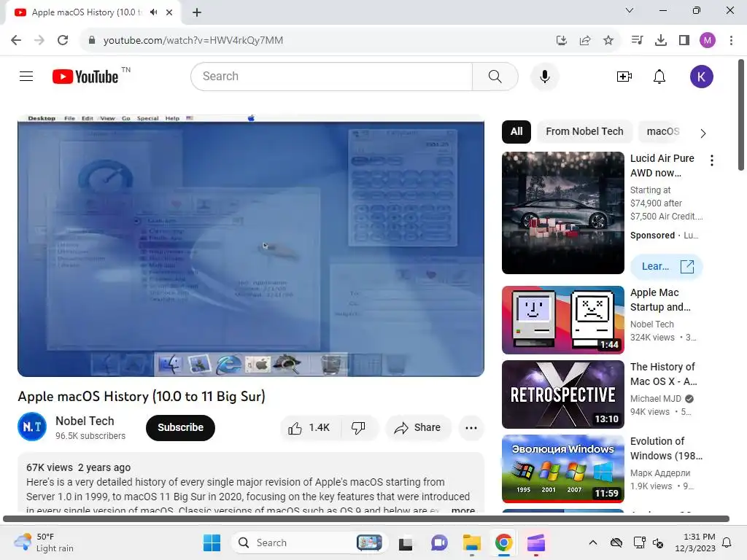This screenshot has height=560, width=747.
Task: Open The History of Mac OS X title
Action: [663, 374]
